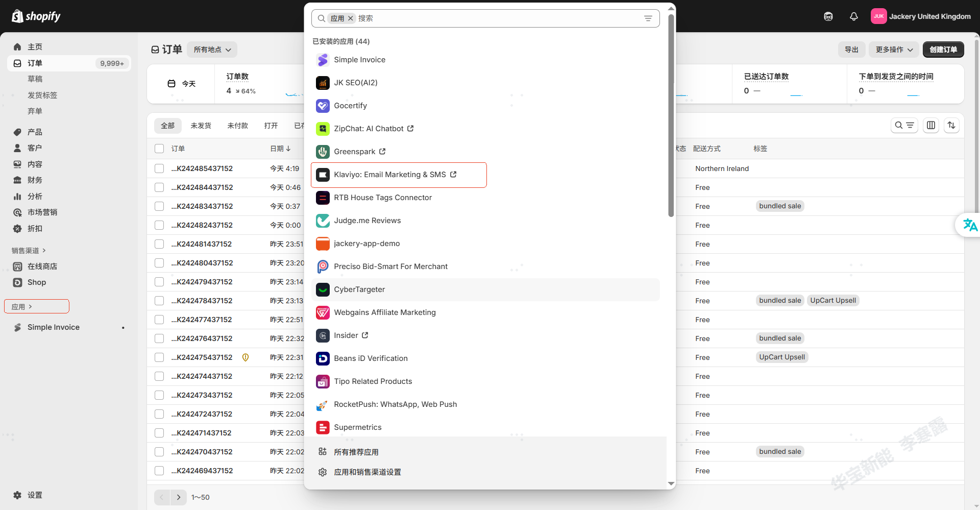This screenshot has width=980, height=510.
Task: Check the box for order K242475437152
Action: pyautogui.click(x=159, y=357)
